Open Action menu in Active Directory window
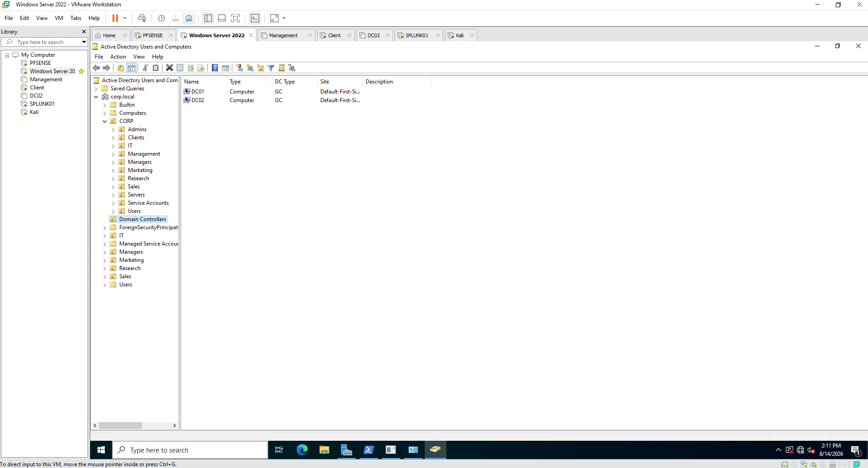This screenshot has height=468, width=868. [x=118, y=57]
